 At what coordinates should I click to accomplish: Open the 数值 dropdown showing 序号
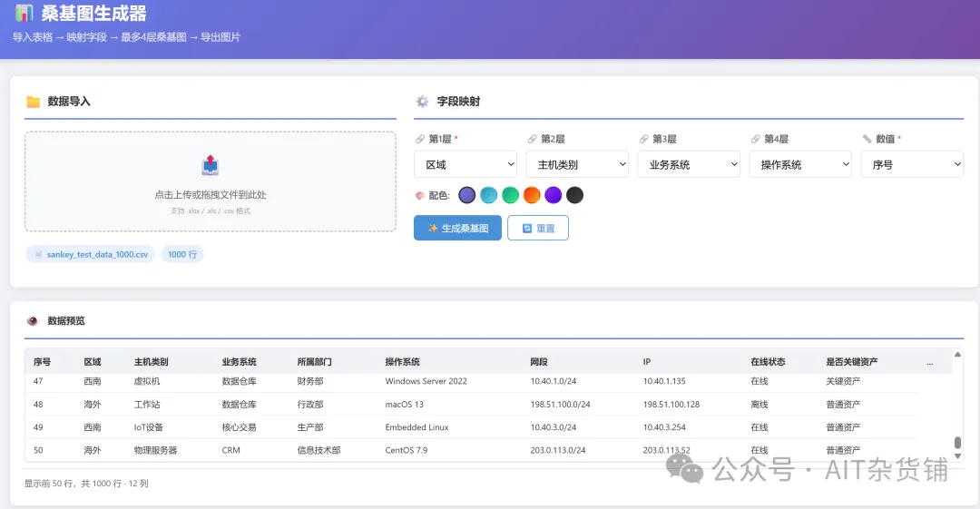[x=912, y=164]
